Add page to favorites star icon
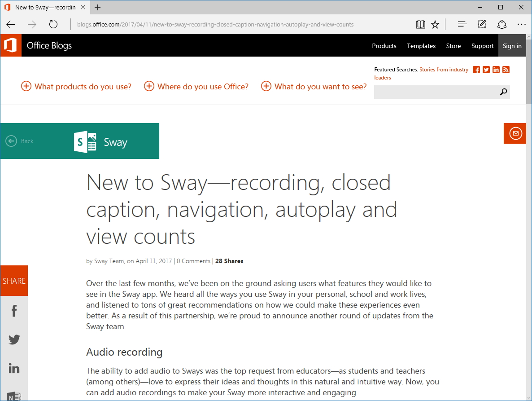Image resolution: width=532 pixels, height=401 pixels. pyautogui.click(x=435, y=24)
